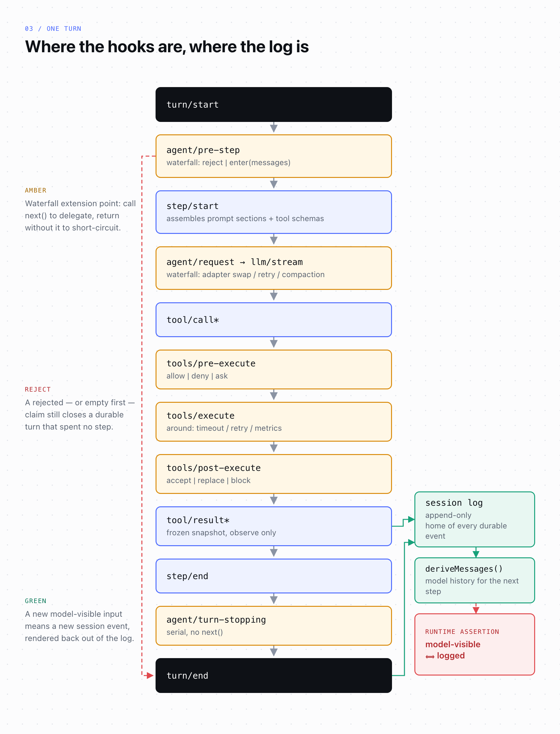This screenshot has width=560, height=734.
Task: Click the step/start box
Action: point(273,212)
